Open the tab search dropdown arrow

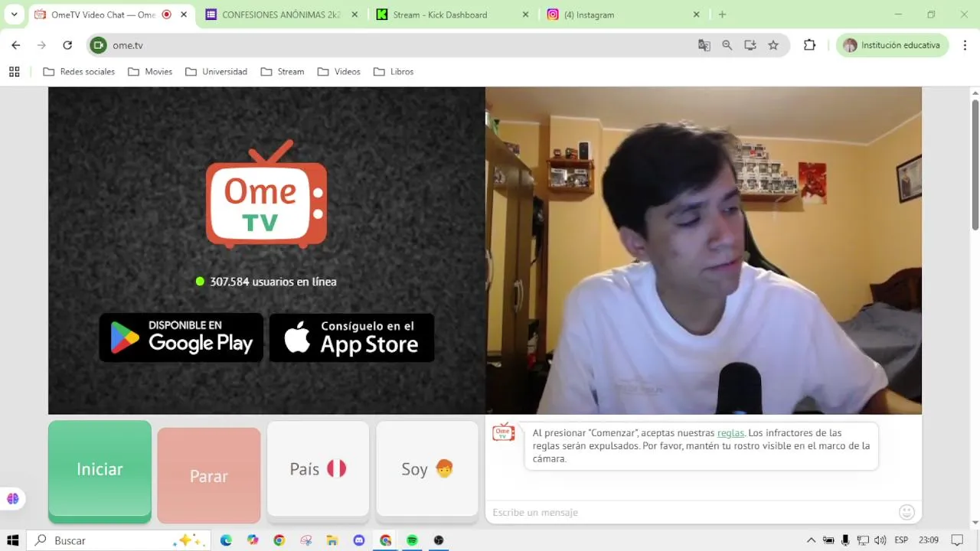click(x=14, y=15)
